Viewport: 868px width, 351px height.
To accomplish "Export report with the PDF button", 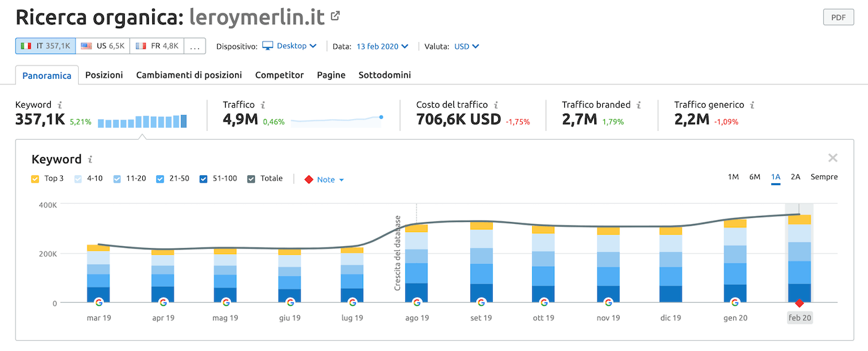I will click(838, 17).
